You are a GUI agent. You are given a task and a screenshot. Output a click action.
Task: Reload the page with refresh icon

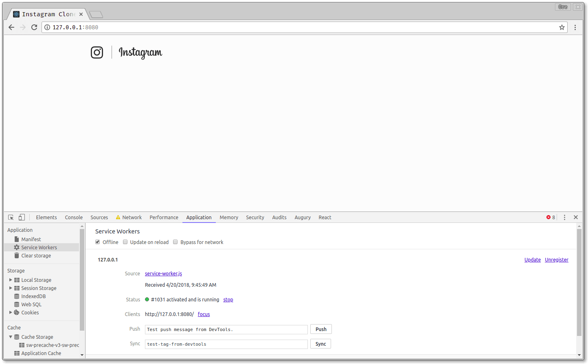coord(34,27)
